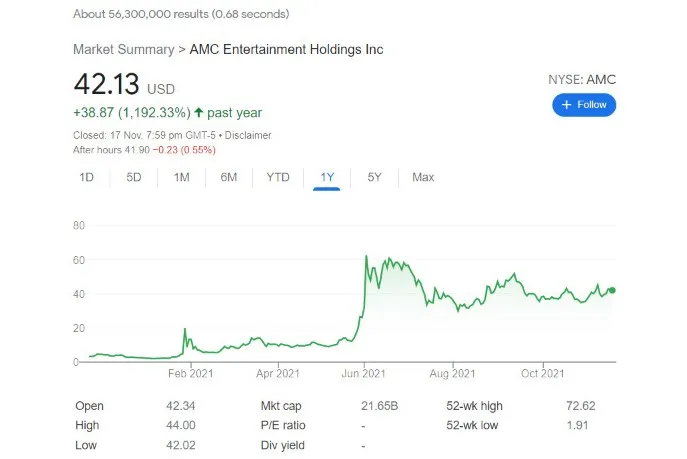The width and height of the screenshot is (687, 459).
Task: Show the Max price history
Action: point(423,177)
